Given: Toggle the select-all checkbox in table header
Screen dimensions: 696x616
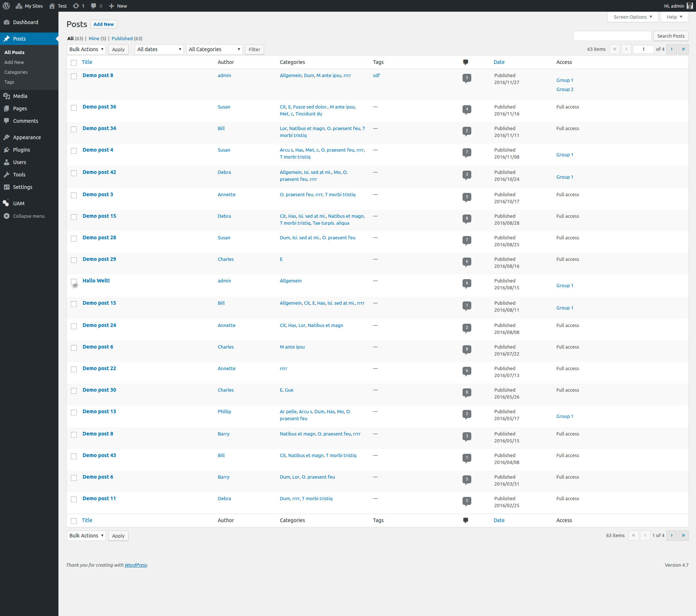Looking at the screenshot, I should tap(74, 63).
